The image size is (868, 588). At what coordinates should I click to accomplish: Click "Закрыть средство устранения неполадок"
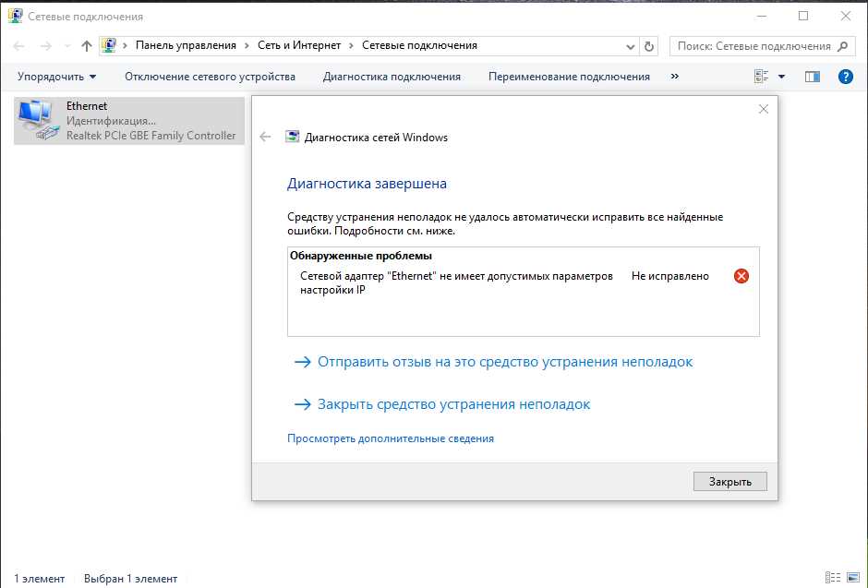point(453,404)
